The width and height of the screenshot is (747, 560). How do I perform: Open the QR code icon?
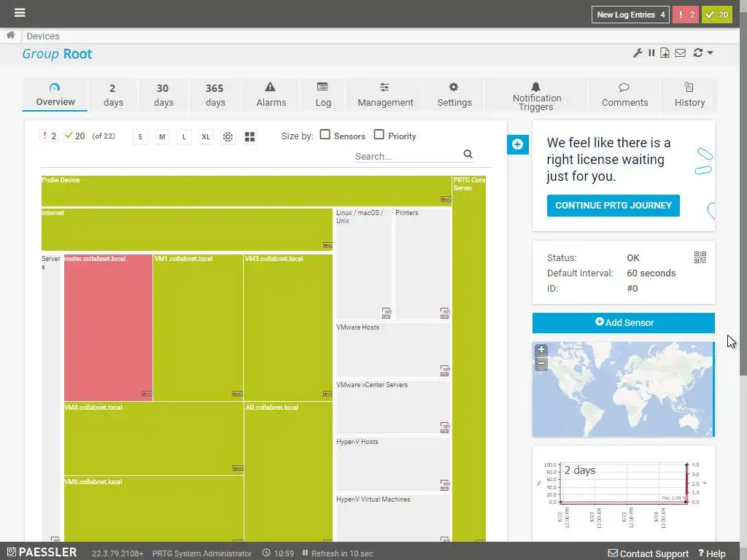tap(700, 257)
